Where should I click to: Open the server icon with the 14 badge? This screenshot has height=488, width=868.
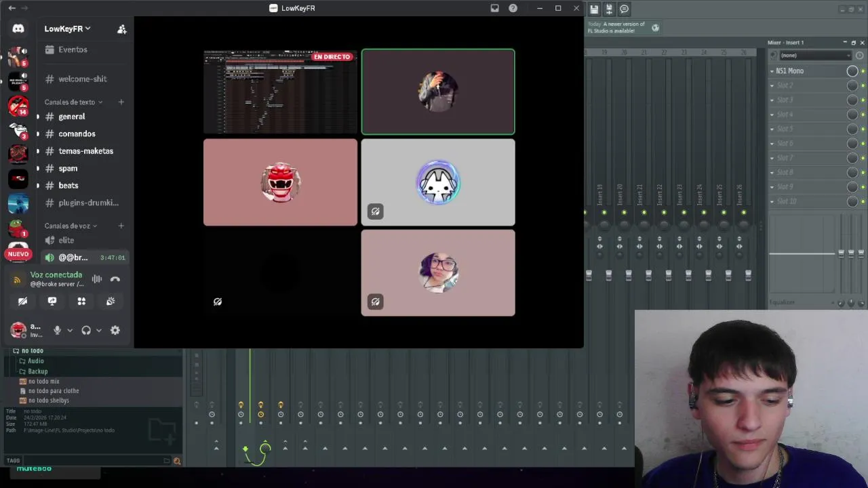[18, 106]
